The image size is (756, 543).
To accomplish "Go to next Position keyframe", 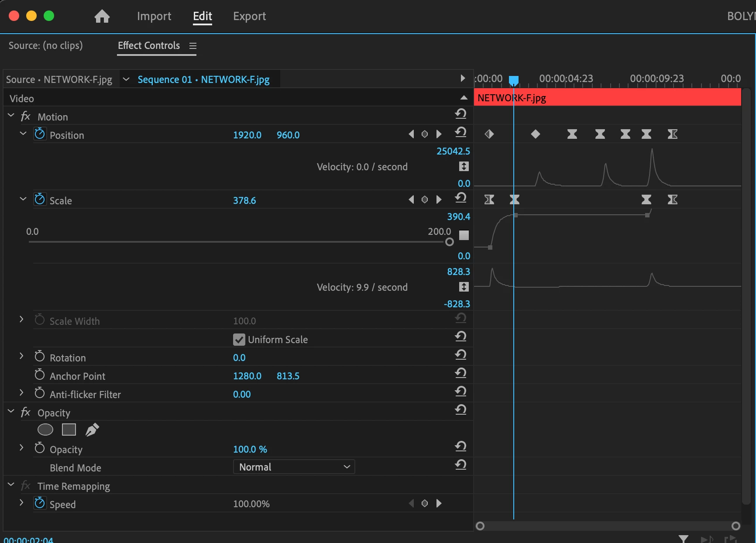I will click(x=439, y=134).
